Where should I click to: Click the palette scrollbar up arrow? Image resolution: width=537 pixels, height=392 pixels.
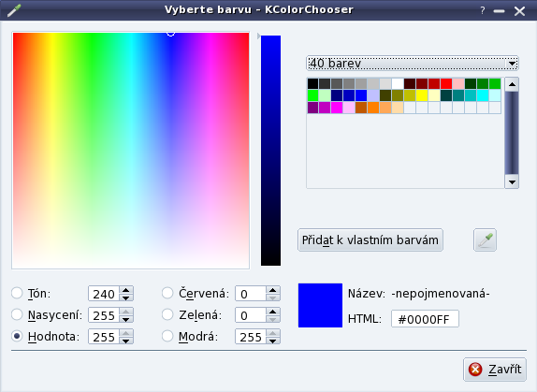click(512, 84)
